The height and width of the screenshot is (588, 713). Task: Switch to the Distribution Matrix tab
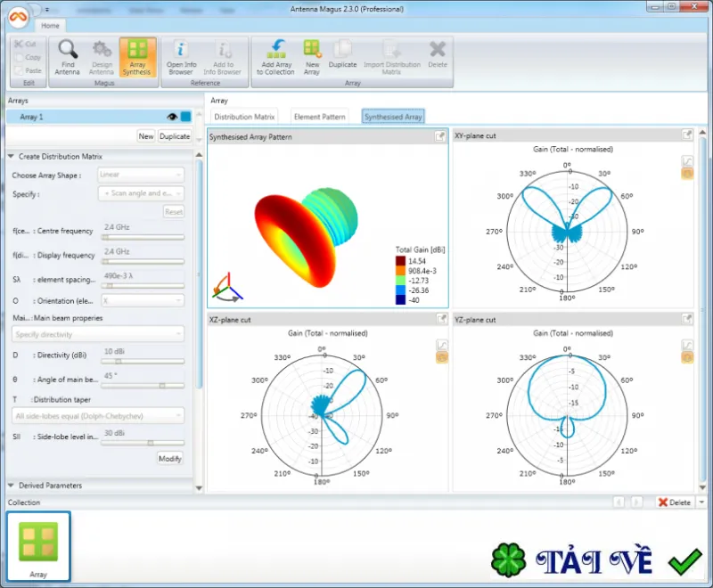point(244,117)
